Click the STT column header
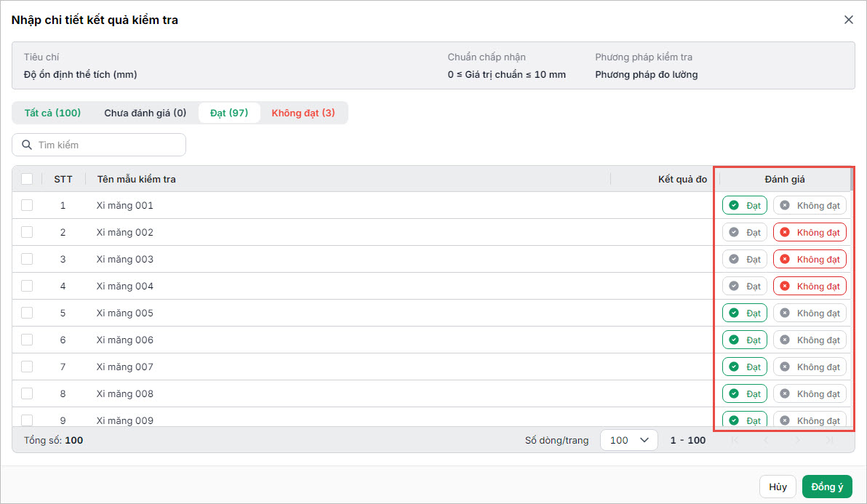The width and height of the screenshot is (867, 504). (63, 179)
